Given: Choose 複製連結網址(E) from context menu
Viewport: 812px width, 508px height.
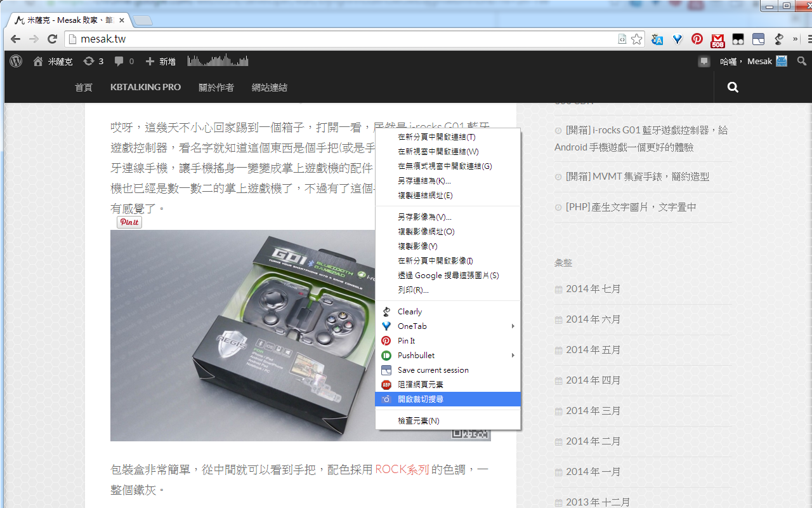Looking at the screenshot, I should pyautogui.click(x=448, y=195).
